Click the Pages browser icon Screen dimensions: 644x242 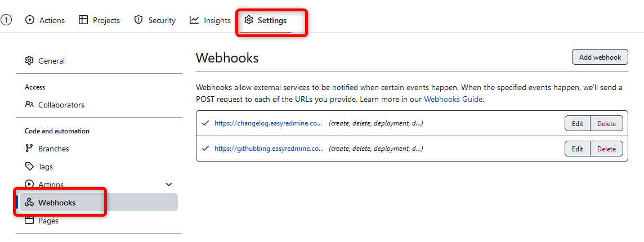(29, 221)
